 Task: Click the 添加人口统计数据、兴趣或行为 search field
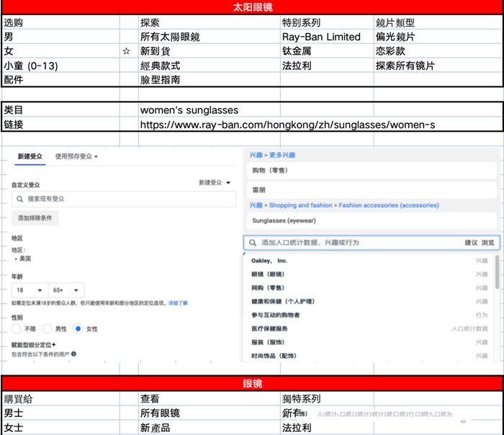click(x=372, y=243)
